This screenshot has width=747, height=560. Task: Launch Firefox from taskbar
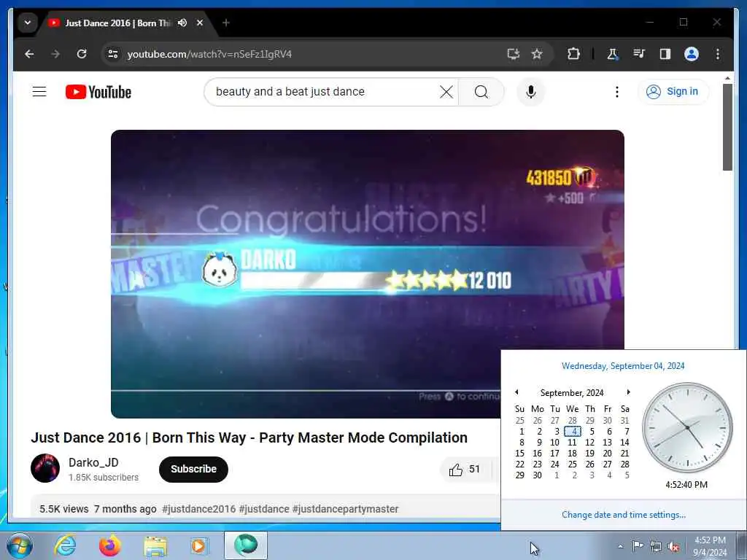[x=109, y=545]
